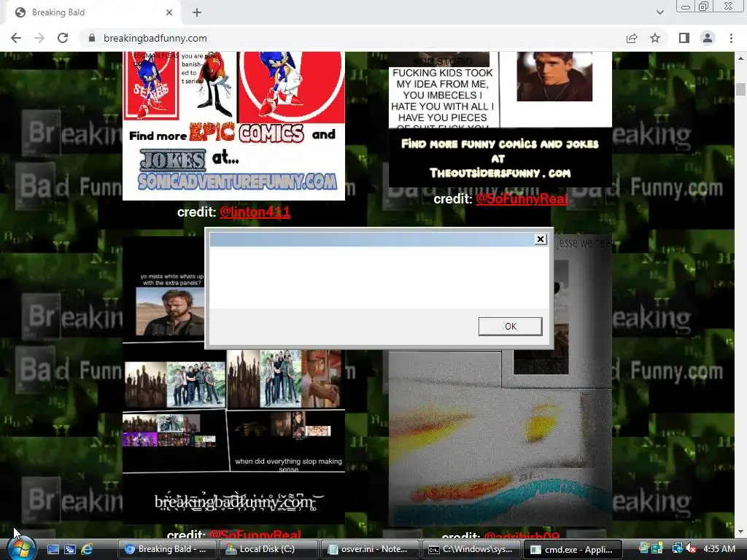Open the Chrome profile avatar menu
The width and height of the screenshot is (747, 560).
[708, 38]
